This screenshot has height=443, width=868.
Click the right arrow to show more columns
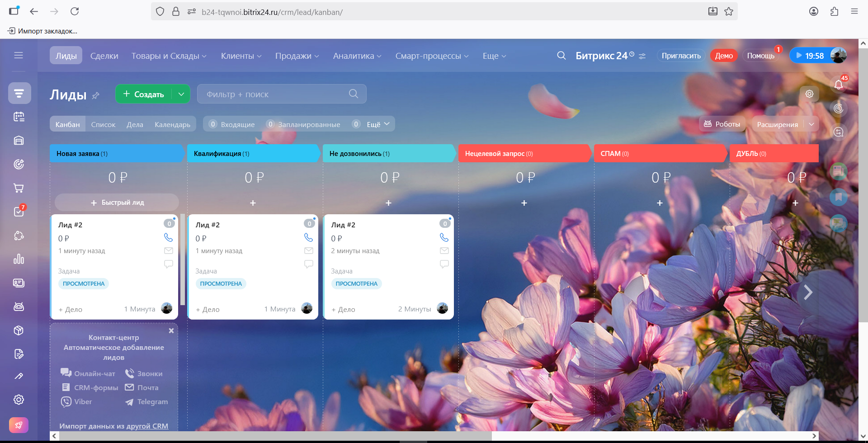[808, 292]
